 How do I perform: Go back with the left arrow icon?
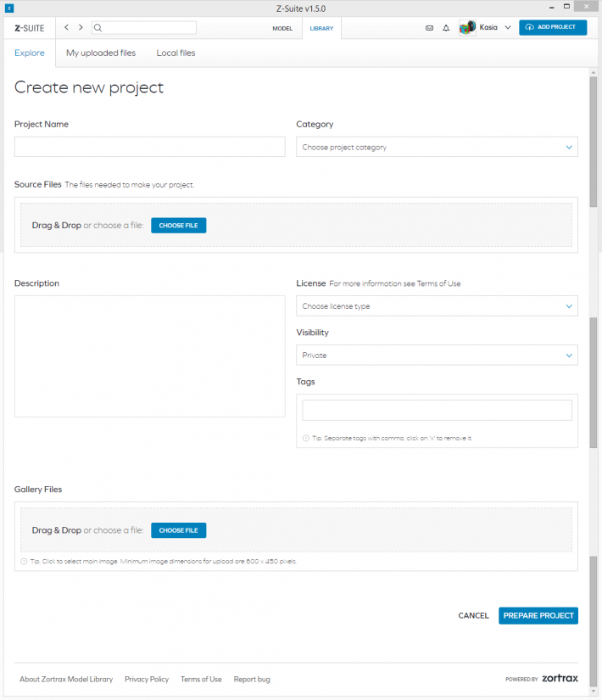(66, 27)
